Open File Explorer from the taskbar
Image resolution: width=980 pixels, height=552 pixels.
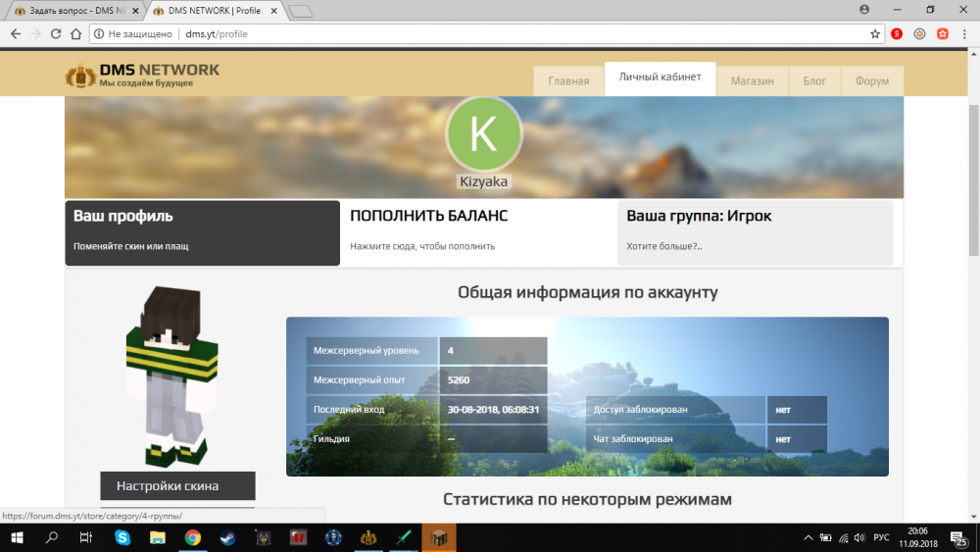tap(157, 537)
